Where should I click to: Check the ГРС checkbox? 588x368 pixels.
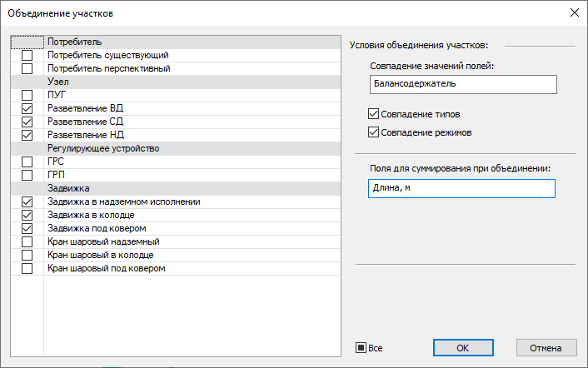27,162
